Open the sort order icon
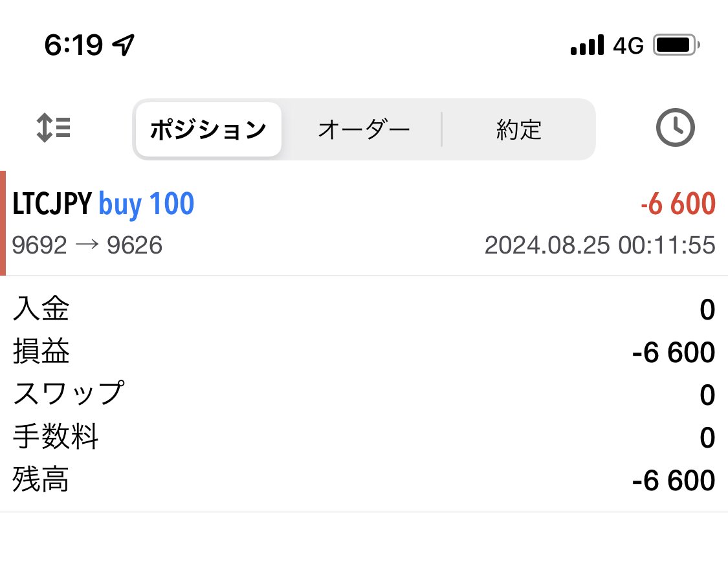Viewport: 728px width, 577px height. (54, 127)
